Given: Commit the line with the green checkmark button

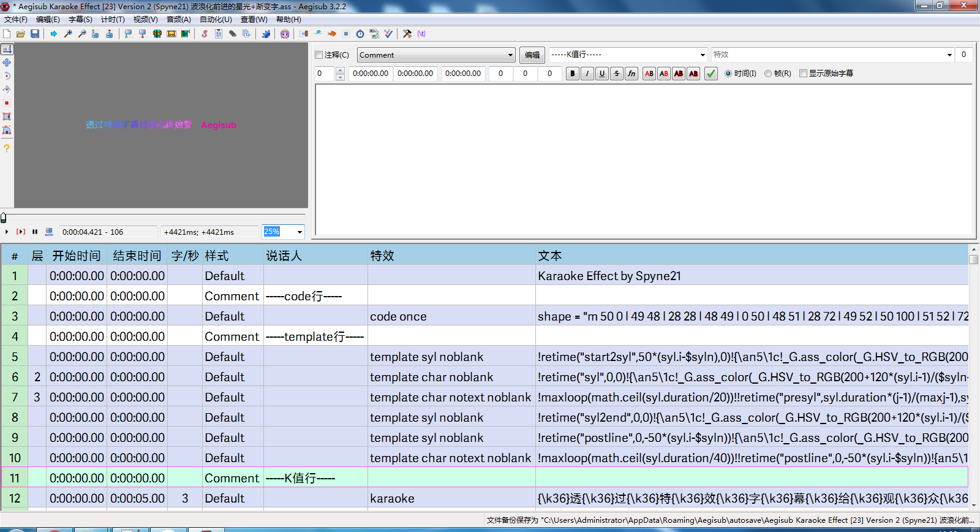Looking at the screenshot, I should (x=711, y=74).
